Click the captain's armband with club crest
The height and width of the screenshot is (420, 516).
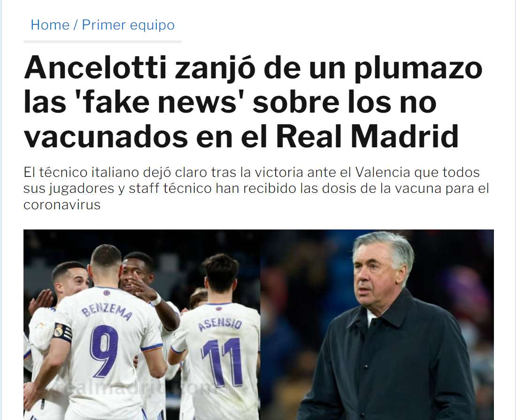(x=62, y=332)
